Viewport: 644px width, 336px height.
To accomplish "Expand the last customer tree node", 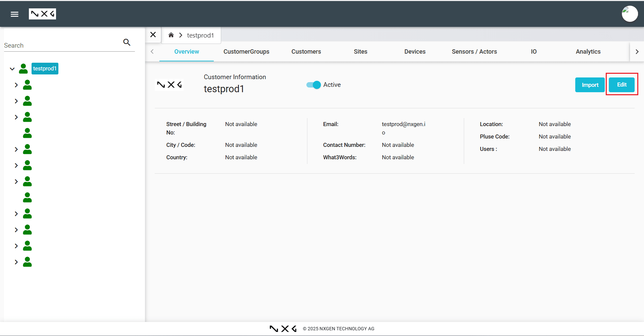I will point(16,262).
